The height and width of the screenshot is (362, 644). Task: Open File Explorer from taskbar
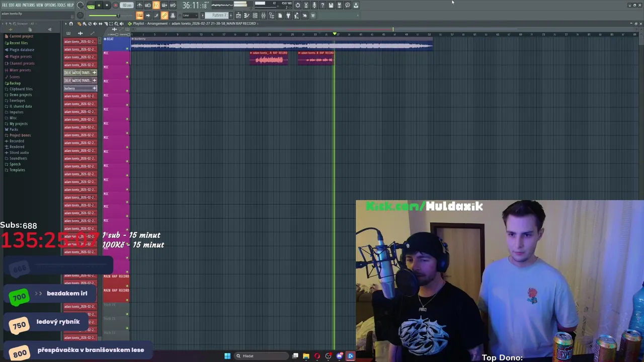coord(306,356)
